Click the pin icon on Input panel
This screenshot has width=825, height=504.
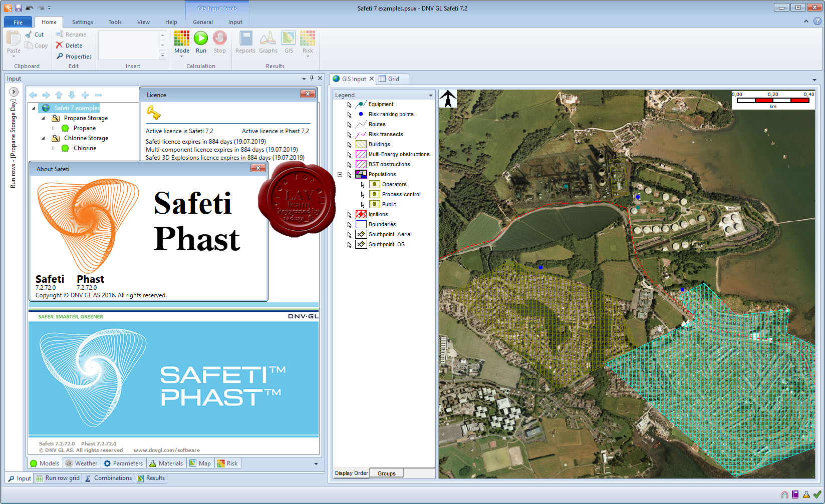[312, 79]
